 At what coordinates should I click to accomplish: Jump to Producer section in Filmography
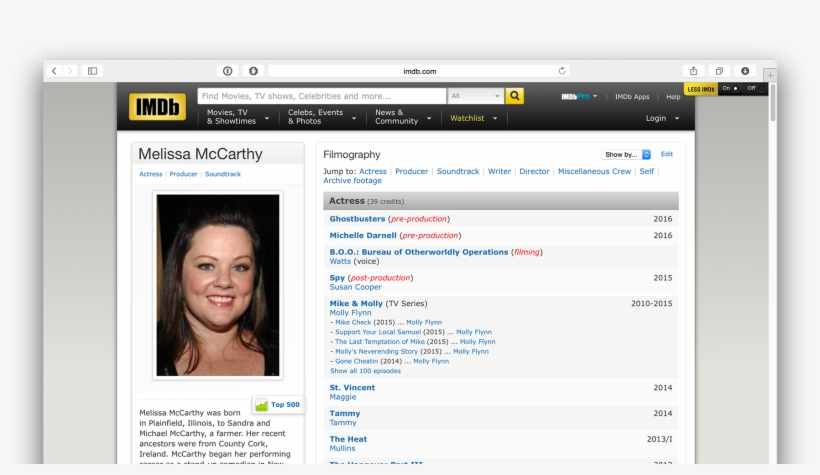pos(412,171)
